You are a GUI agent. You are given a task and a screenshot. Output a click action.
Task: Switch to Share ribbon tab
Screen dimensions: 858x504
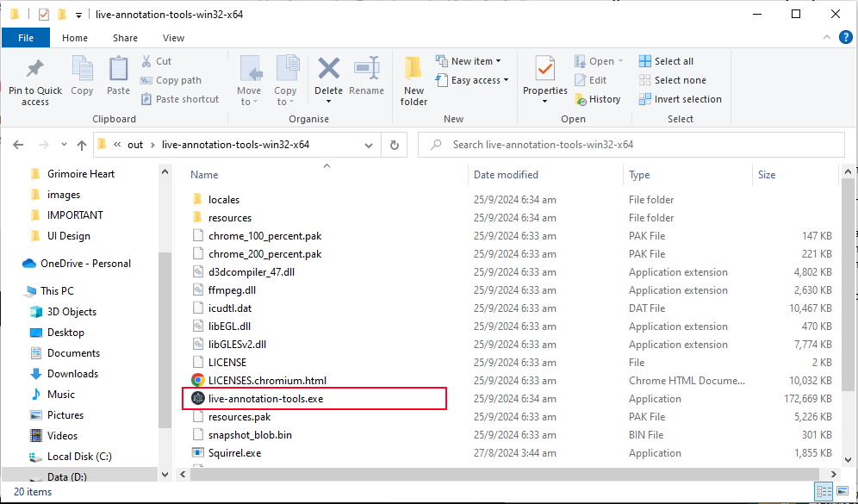pos(125,38)
